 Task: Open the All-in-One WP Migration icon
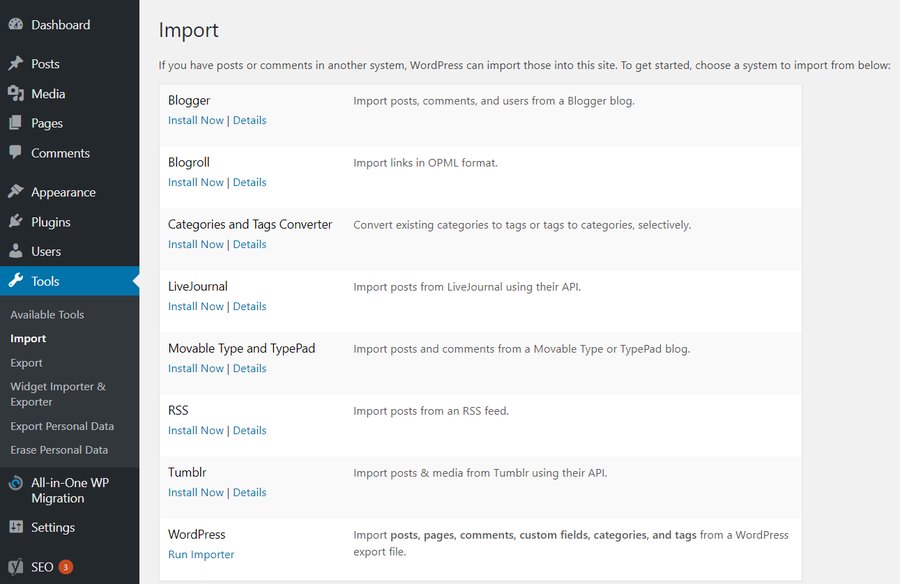click(x=16, y=481)
